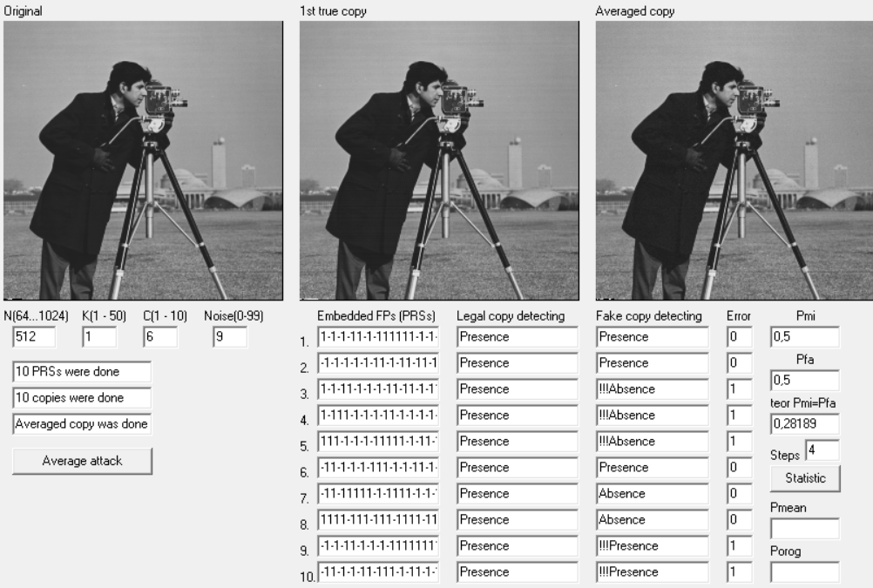Viewport: 873px width, 588px height.
Task: Select row 10 Error value field
Action: click(x=740, y=571)
